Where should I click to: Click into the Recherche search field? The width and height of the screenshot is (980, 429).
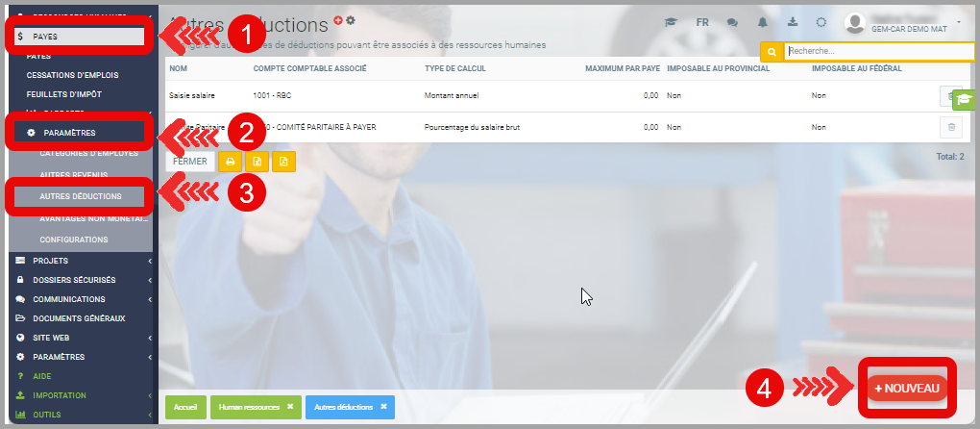879,52
